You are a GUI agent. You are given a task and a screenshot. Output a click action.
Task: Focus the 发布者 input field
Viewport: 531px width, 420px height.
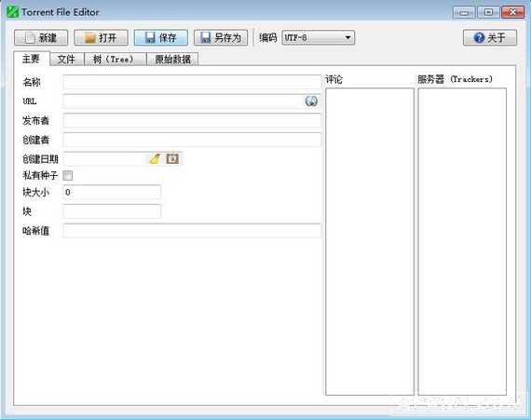[192, 120]
